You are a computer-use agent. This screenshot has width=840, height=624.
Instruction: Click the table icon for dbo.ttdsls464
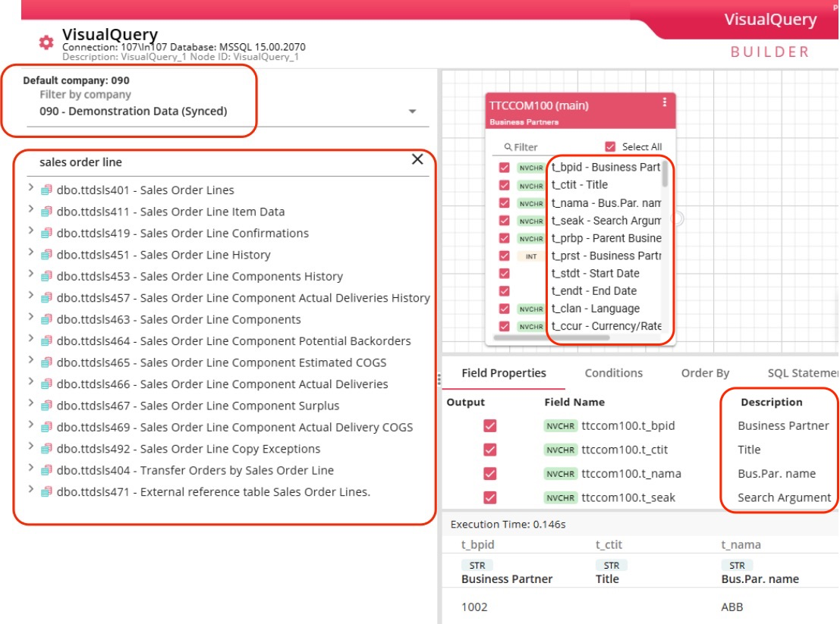46,341
